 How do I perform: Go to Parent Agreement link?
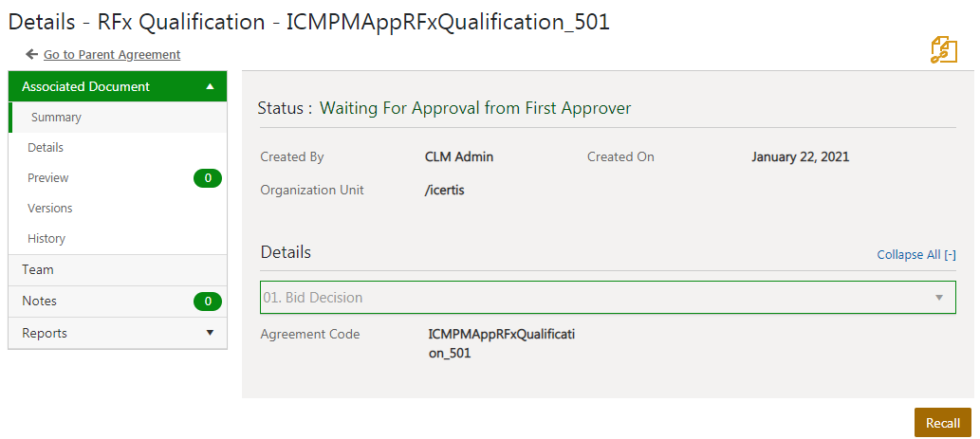[x=112, y=55]
